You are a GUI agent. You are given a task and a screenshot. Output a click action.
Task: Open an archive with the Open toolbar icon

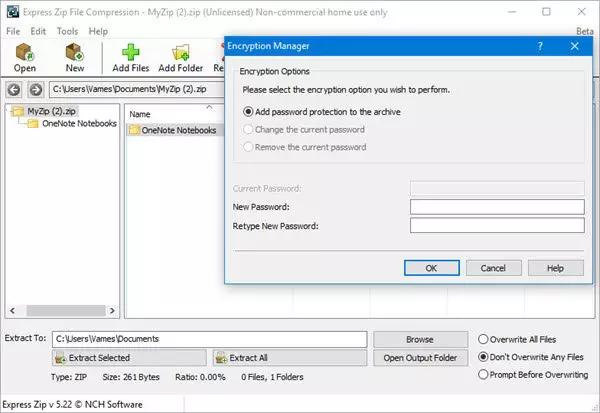(25, 52)
